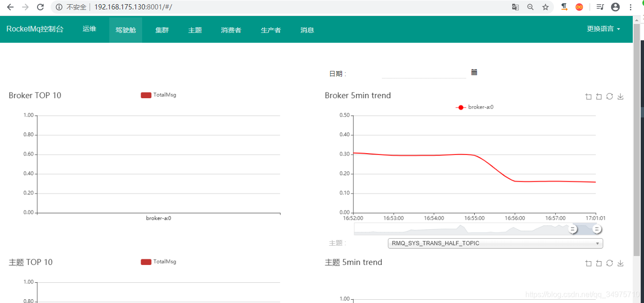Go to the 集群 cluster tab

pos(162,30)
